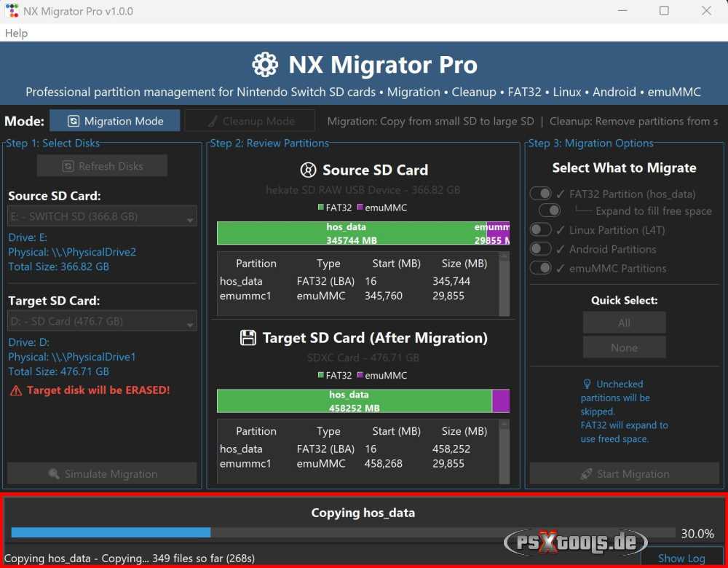Switch to Cleanup Mode tab
Image resolution: width=728 pixels, height=568 pixels.
[x=250, y=121]
